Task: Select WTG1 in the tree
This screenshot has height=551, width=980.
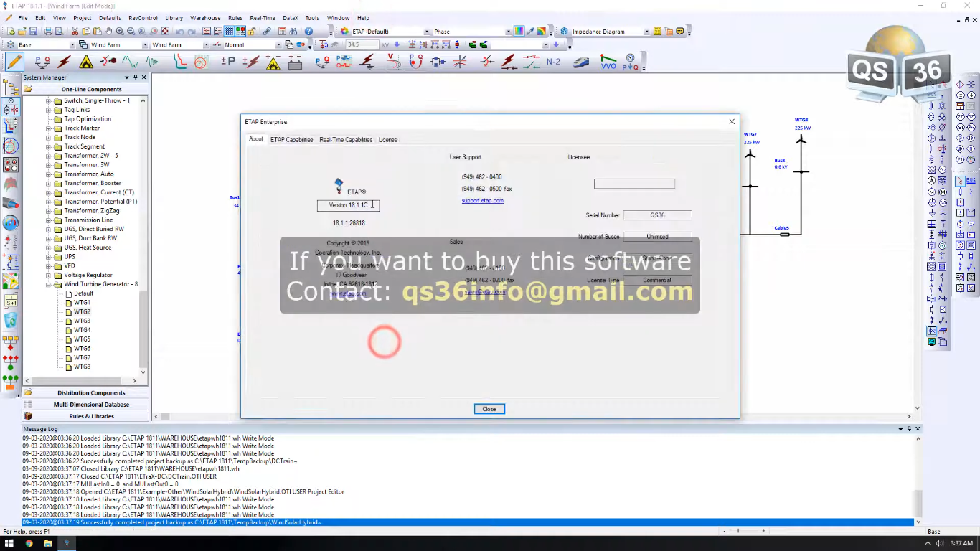Action: [x=82, y=303]
